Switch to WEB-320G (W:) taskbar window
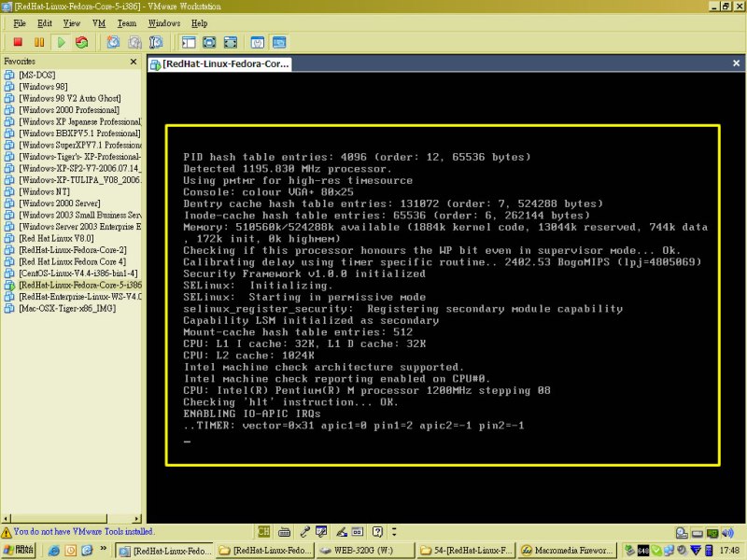The image size is (747, 560). tap(363, 551)
